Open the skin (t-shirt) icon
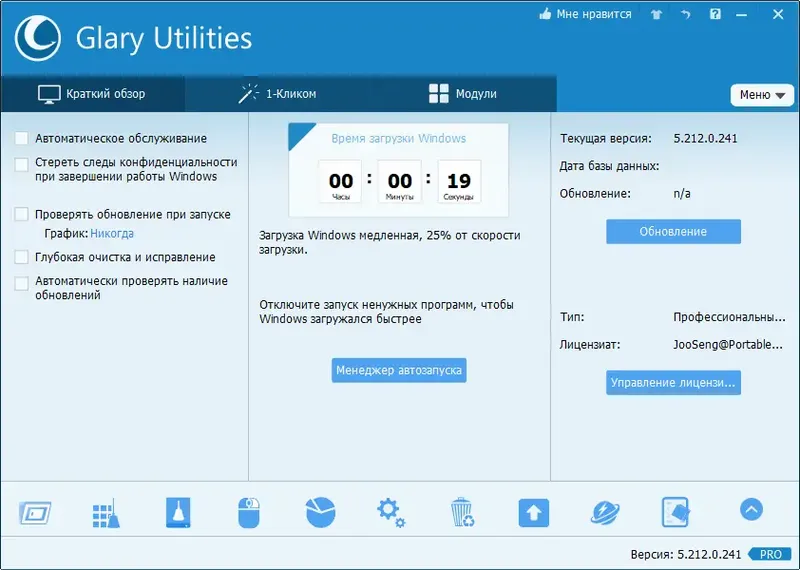 click(x=656, y=14)
